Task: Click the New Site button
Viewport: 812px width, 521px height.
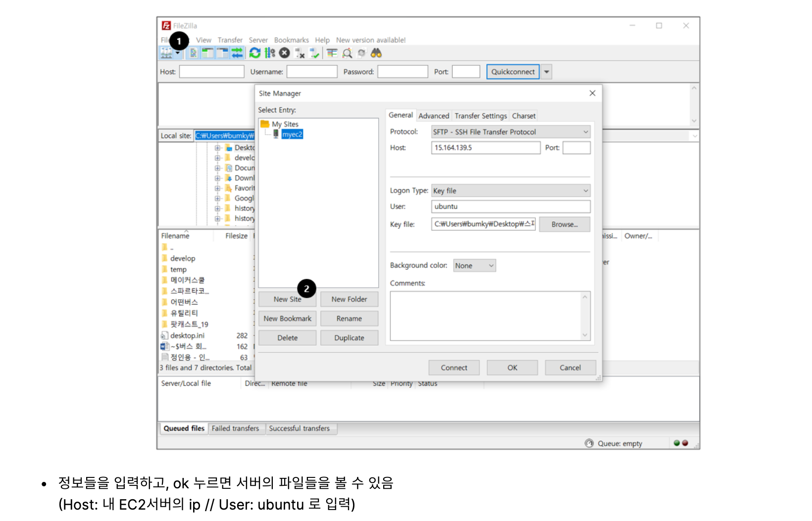Action: point(287,299)
